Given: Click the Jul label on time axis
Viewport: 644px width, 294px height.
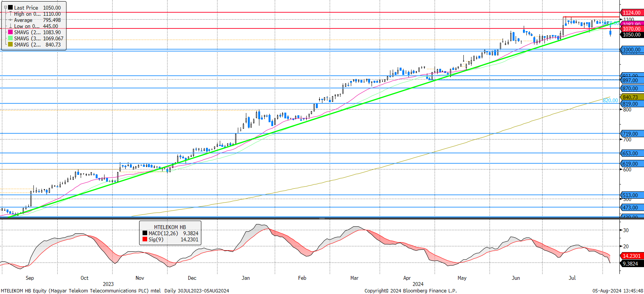Looking at the screenshot, I should 572,278.
